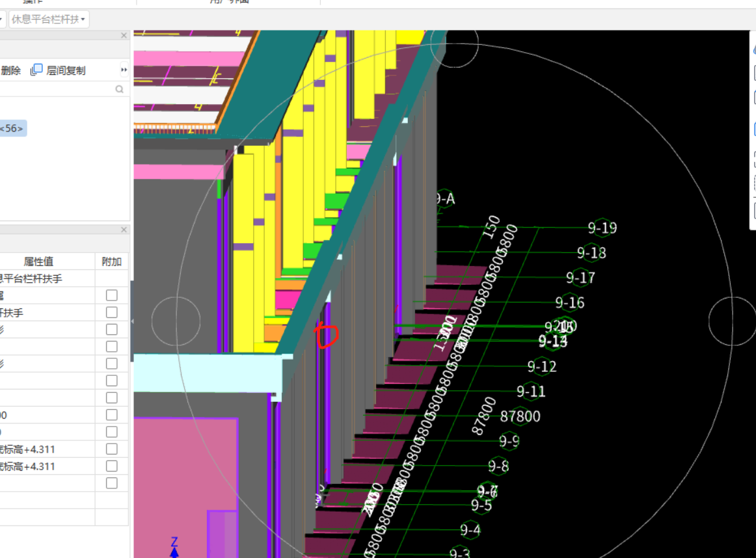This screenshot has height=558, width=756.
Task: Click the 9-11 axis label
Action: point(531,392)
